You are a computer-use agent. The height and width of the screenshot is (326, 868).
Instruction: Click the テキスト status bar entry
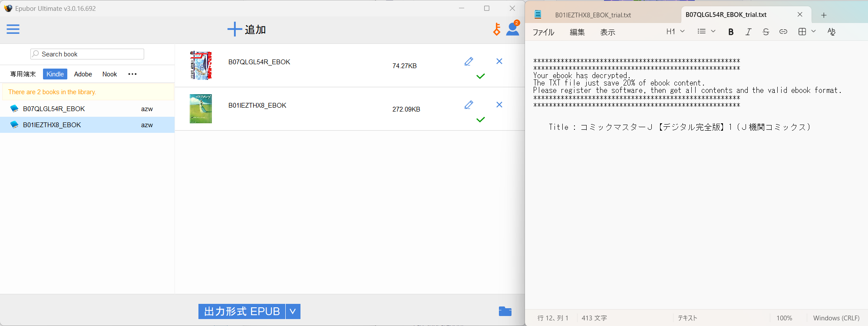click(687, 318)
